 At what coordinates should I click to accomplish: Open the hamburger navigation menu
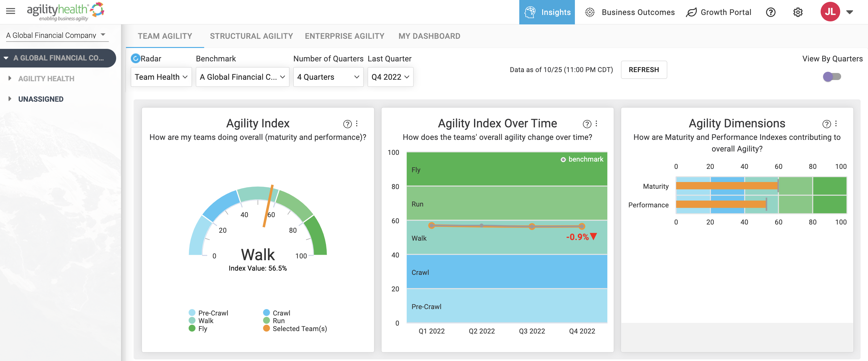11,11
